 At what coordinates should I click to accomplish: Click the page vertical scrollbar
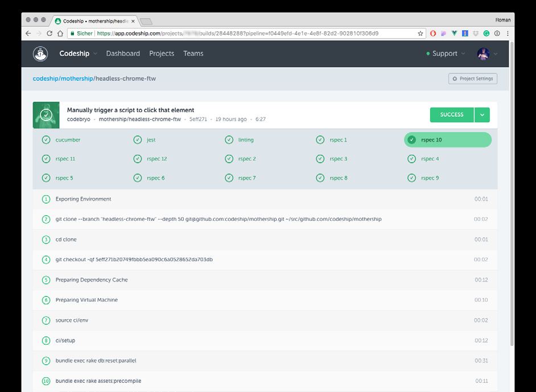(x=512, y=193)
